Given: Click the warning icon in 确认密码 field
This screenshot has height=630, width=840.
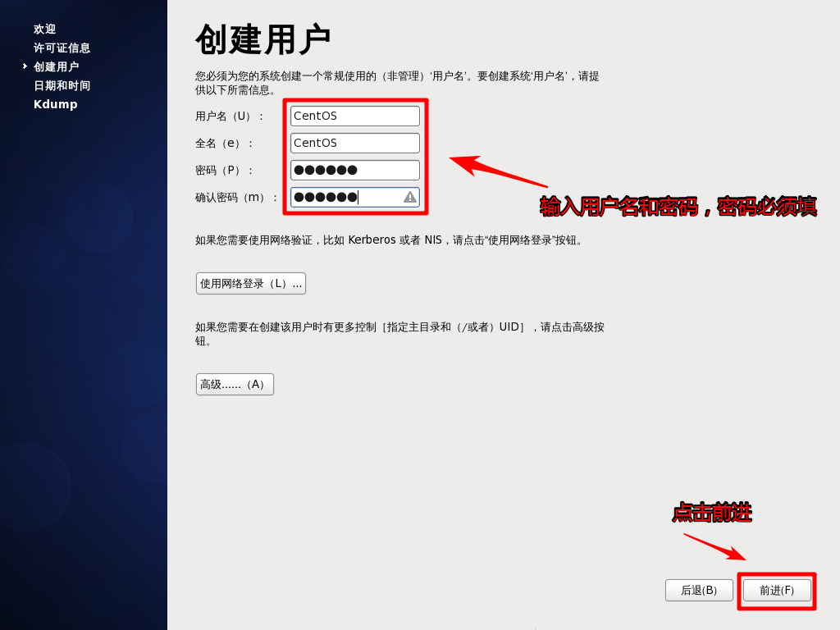Looking at the screenshot, I should [410, 197].
